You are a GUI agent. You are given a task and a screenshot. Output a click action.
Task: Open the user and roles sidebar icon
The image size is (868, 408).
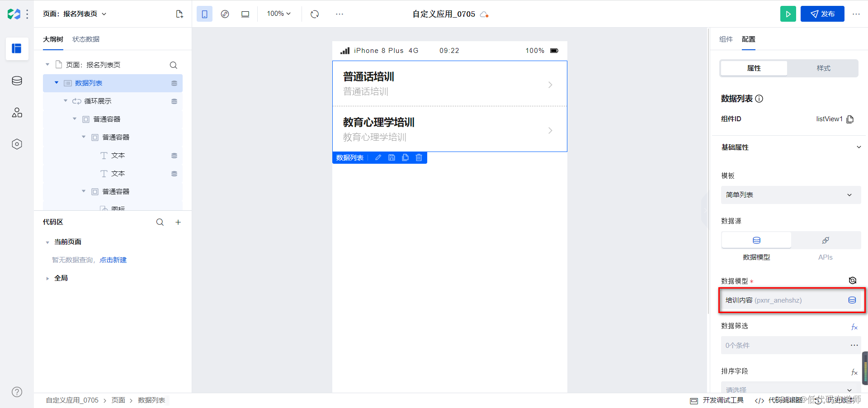[17, 113]
